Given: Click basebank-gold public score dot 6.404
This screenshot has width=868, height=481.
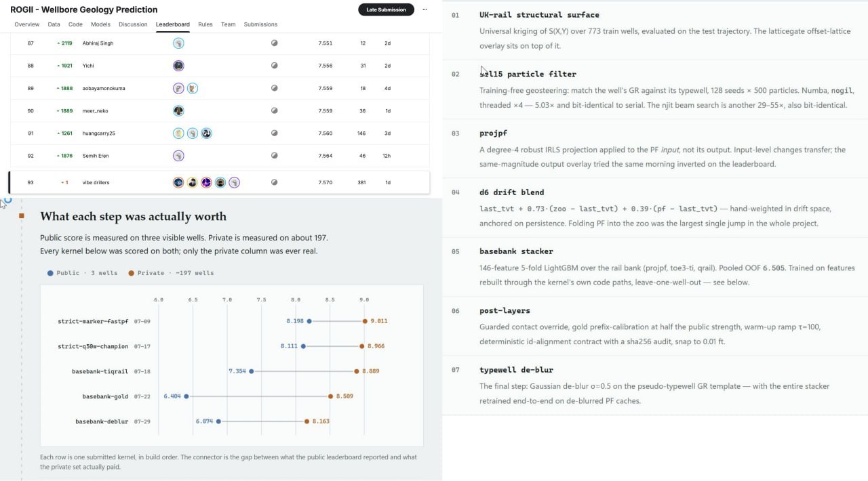Looking at the screenshot, I should (186, 396).
